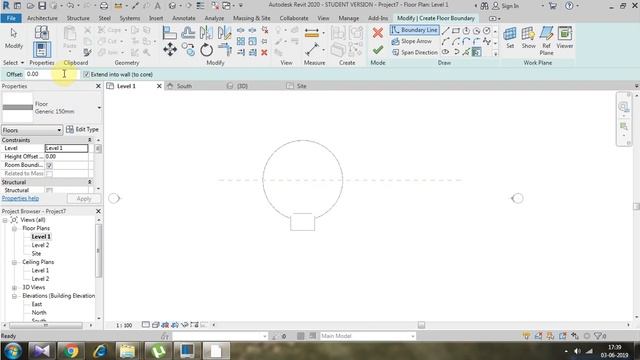Click the Set work plane icon
Screen dimensions: 640x360
coord(510,38)
